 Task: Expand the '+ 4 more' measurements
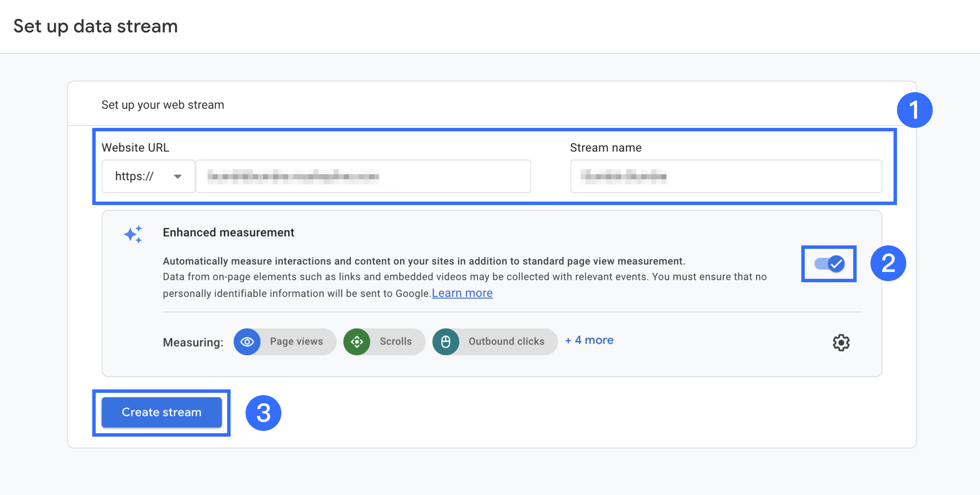tap(589, 340)
